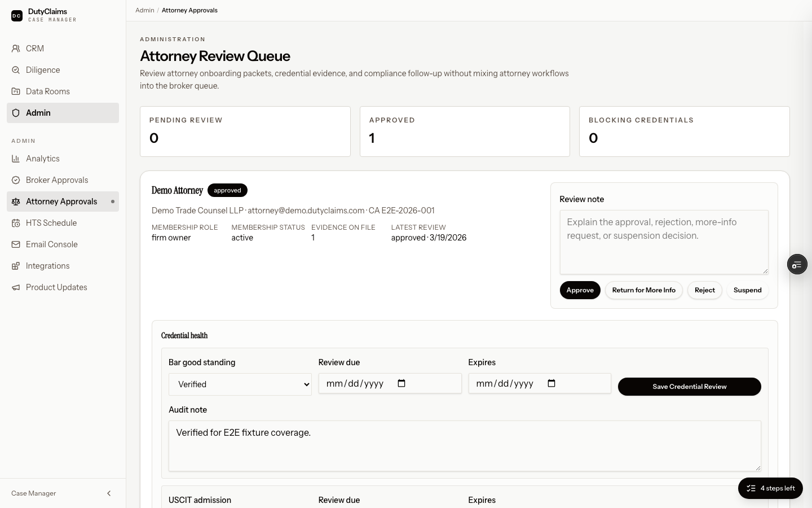This screenshot has width=812, height=508.
Task: Click the Broker Approvals checkmark icon
Action: pyautogui.click(x=16, y=180)
